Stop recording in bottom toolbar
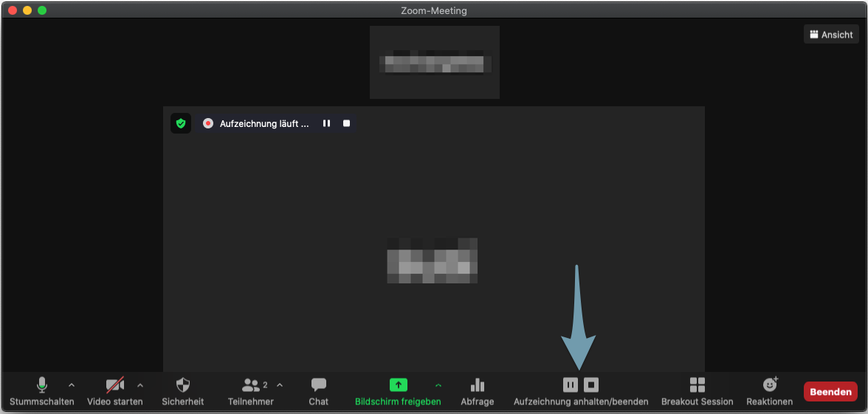The width and height of the screenshot is (868, 414). (x=591, y=384)
